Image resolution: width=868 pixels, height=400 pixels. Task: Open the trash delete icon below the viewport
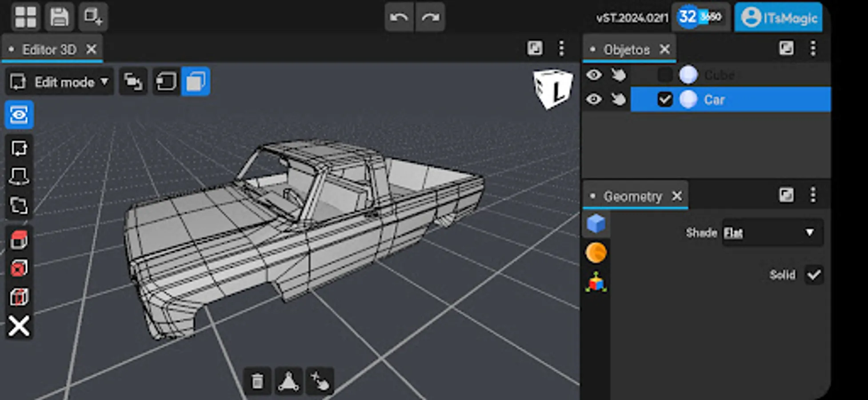coord(257,381)
